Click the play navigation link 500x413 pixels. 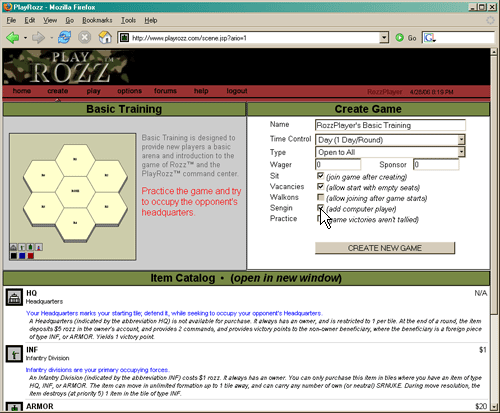coord(93,91)
